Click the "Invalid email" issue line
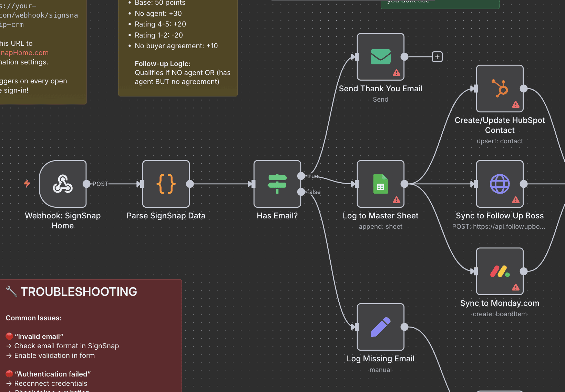The image size is (565, 392). 39,337
